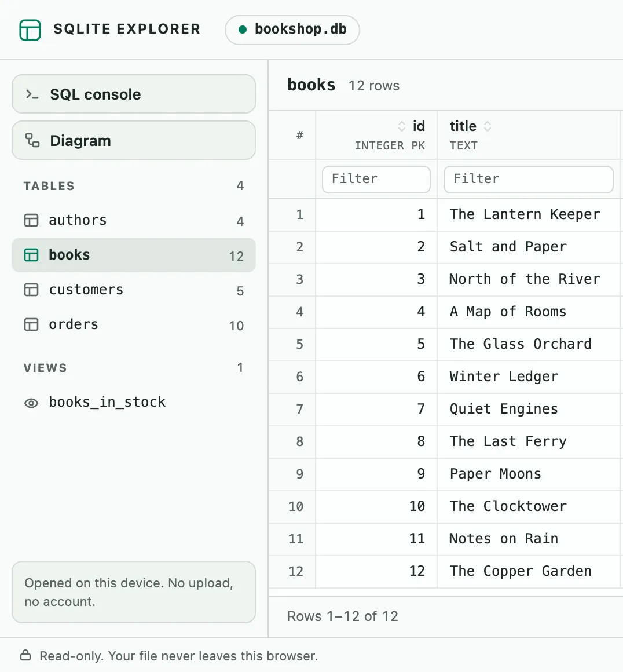Image resolution: width=623 pixels, height=672 pixels.
Task: Select the customers table
Action: point(134,290)
